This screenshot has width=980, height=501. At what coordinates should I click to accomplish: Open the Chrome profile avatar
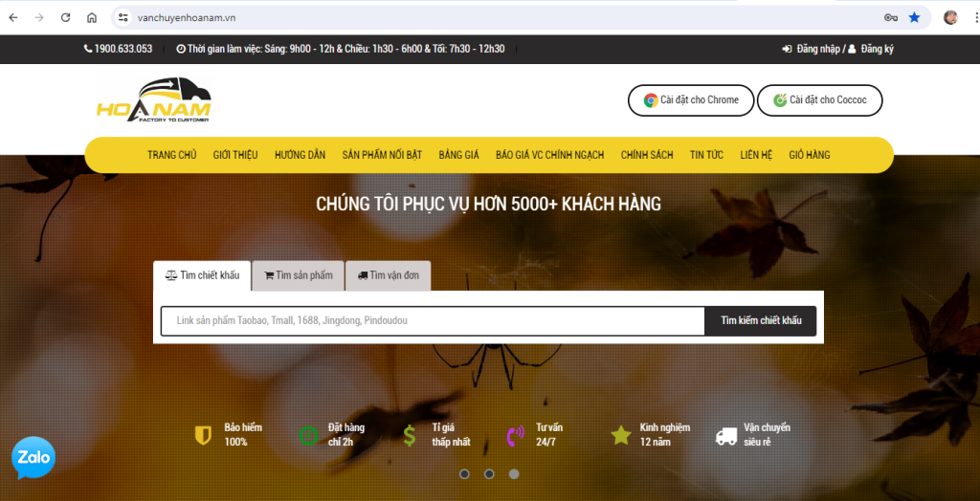(950, 17)
